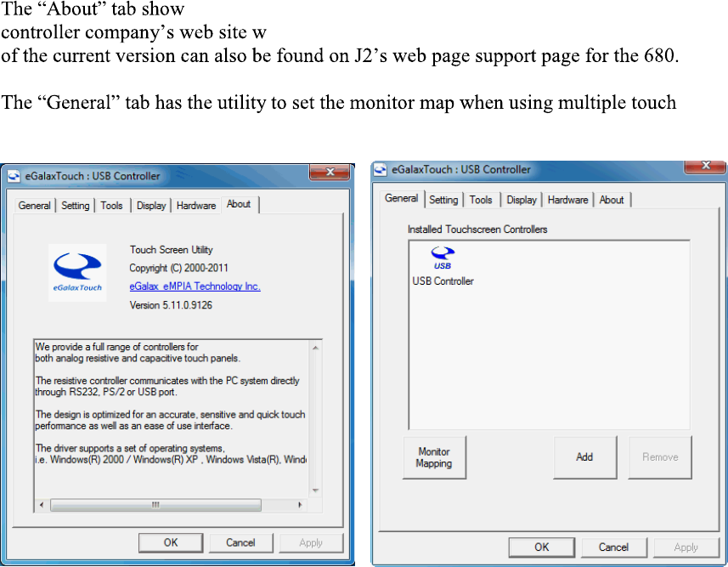Click 'Copyright (C) 2000-2011' text
The image size is (728, 567).
click(178, 268)
